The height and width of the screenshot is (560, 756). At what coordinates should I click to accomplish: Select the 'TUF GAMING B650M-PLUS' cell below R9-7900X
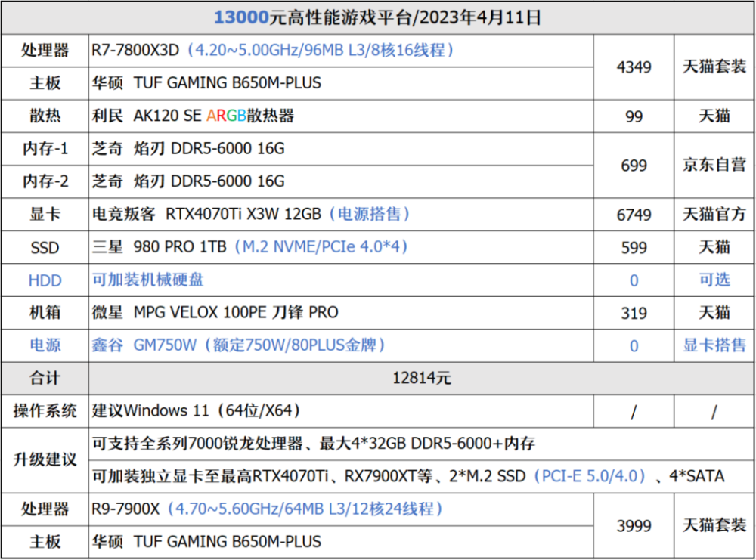coord(341,542)
